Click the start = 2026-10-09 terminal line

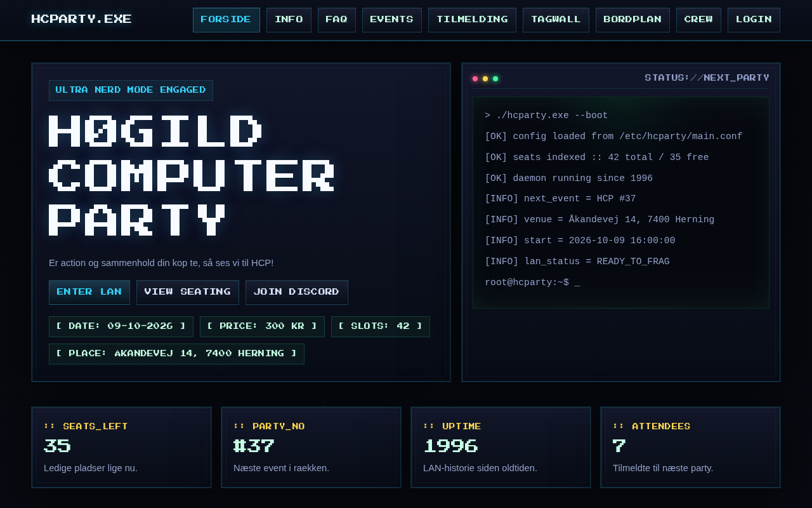pos(580,241)
